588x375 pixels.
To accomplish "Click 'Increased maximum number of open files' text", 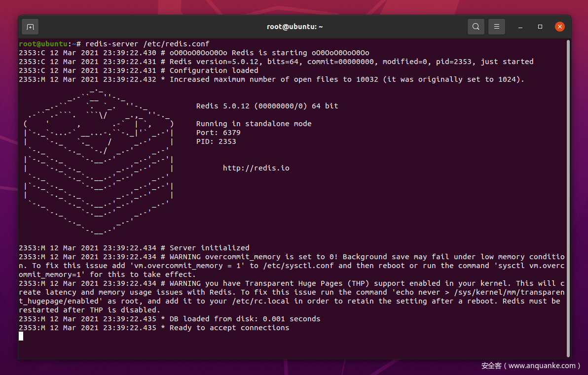I will [254, 79].
